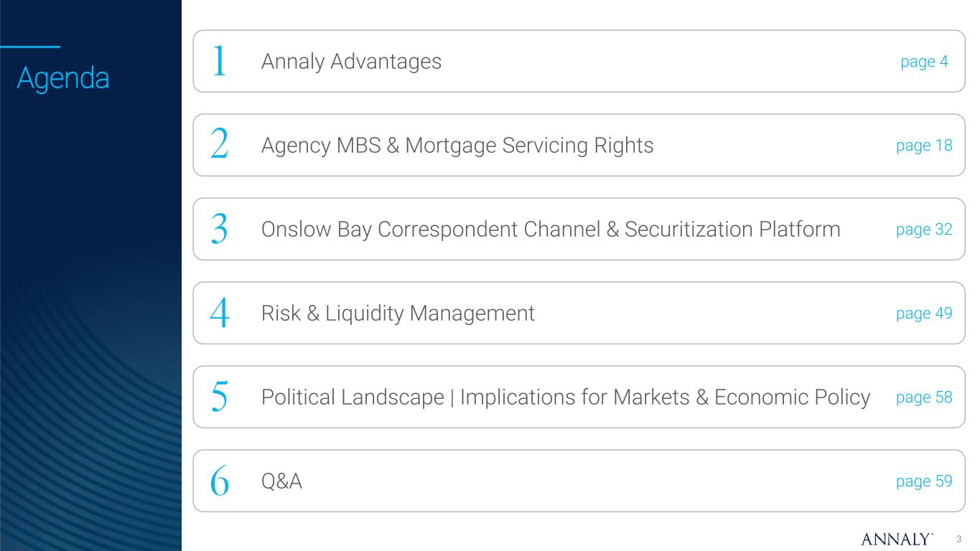The image size is (980, 551).
Task: Jump to the Q&A section
Action: click(x=281, y=481)
